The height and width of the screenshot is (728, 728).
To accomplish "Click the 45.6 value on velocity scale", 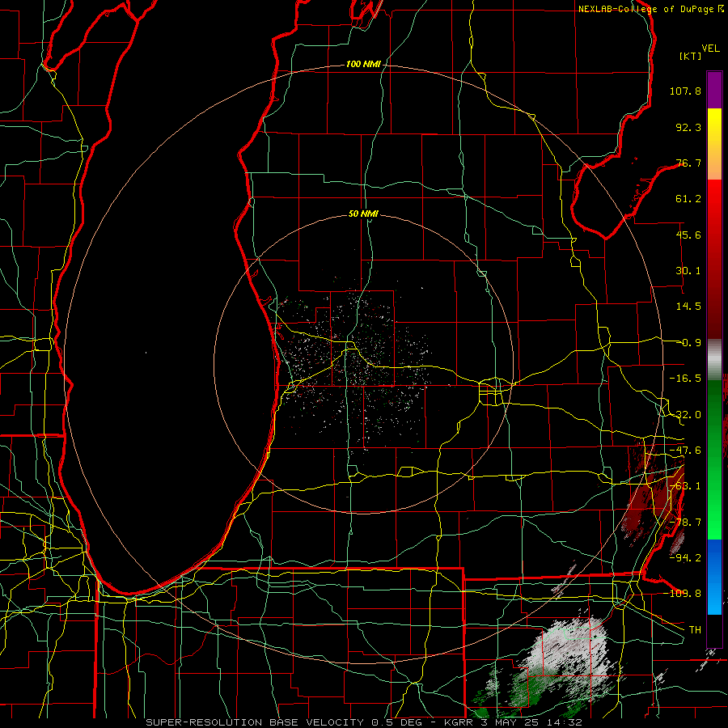I will 688,235.
